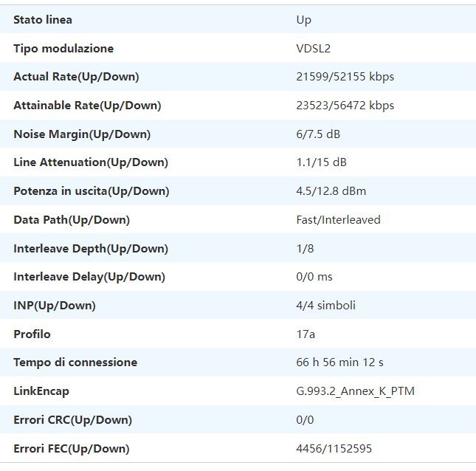Image resolution: width=476 pixels, height=471 pixels.
Task: Select the 4.5/12.8 dBm power value
Action: [331, 191]
